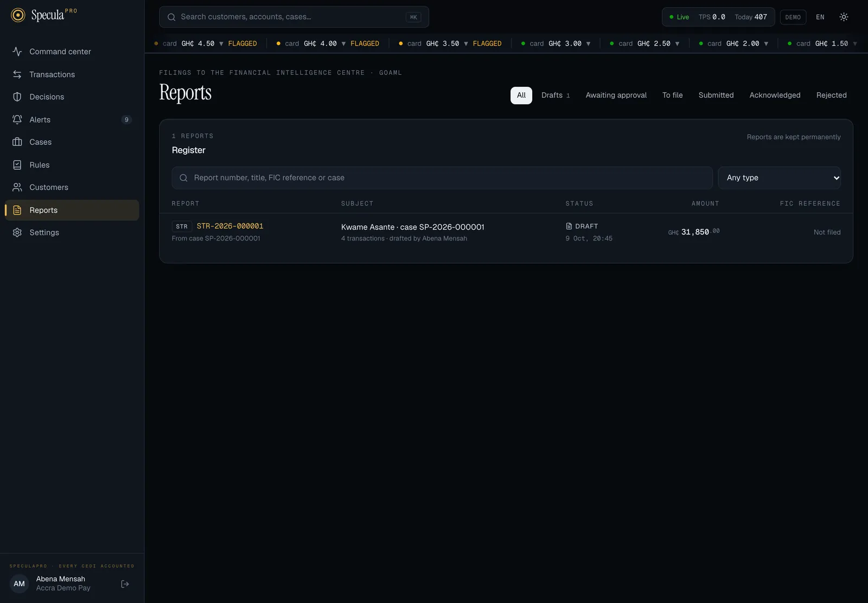Click the DRAFT status document icon

click(x=569, y=226)
